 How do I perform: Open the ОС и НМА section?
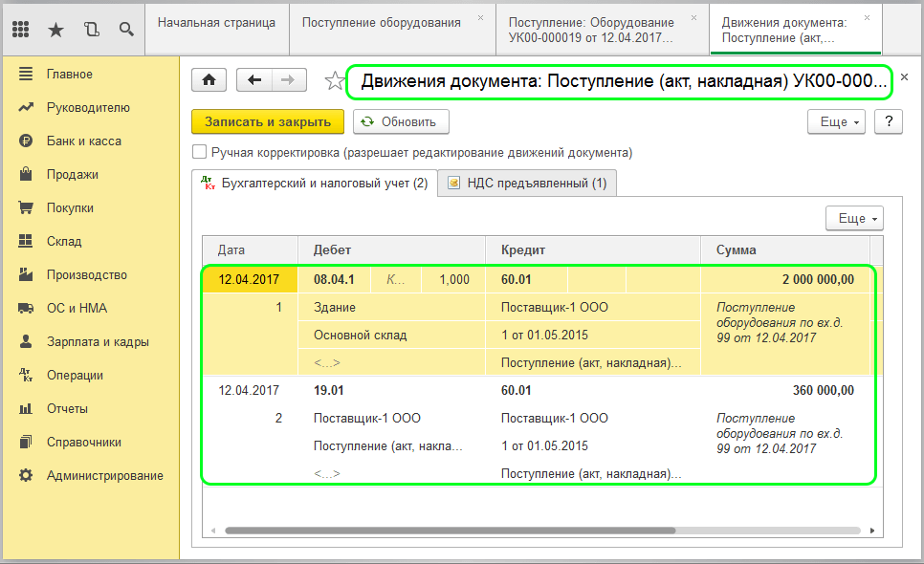point(77,309)
